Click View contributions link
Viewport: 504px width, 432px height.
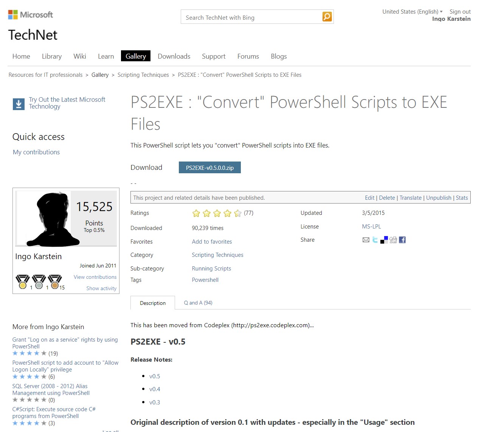pos(95,277)
